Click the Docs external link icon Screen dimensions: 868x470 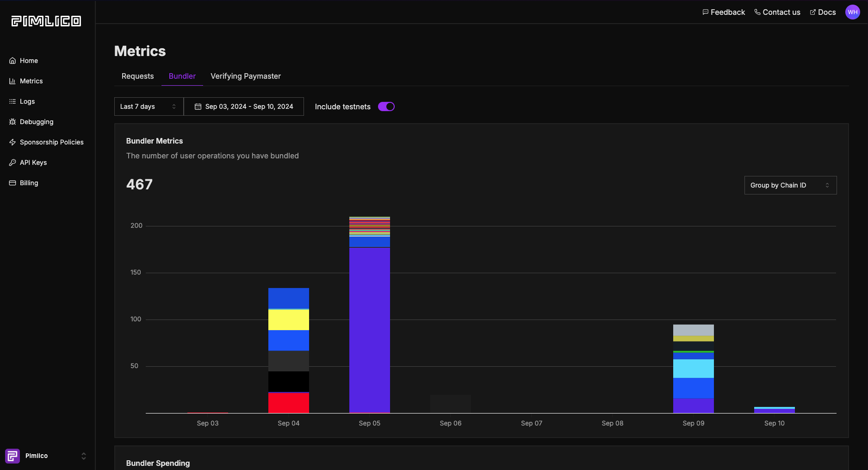[813, 12]
